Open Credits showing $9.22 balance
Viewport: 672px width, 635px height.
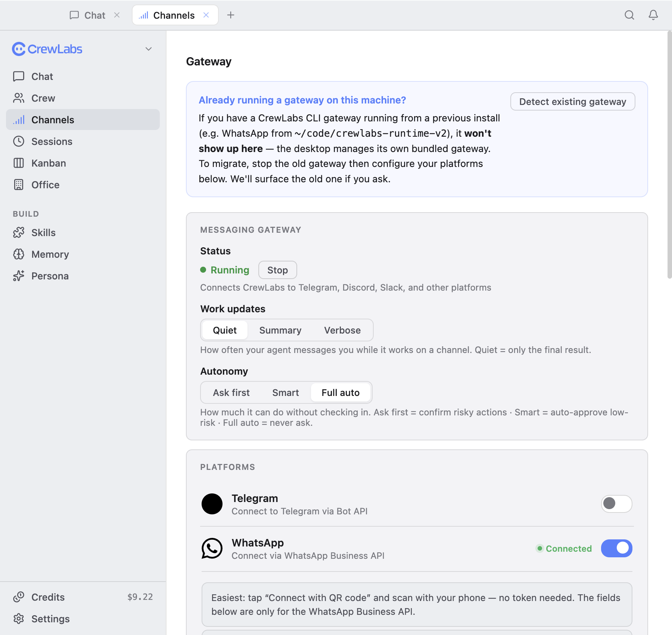[83, 597]
